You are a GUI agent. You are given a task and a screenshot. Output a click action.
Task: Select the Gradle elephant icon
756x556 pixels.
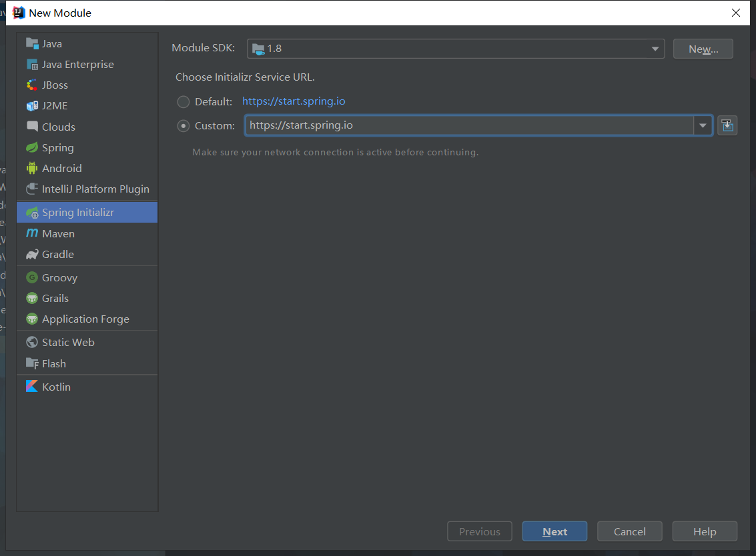coord(32,255)
